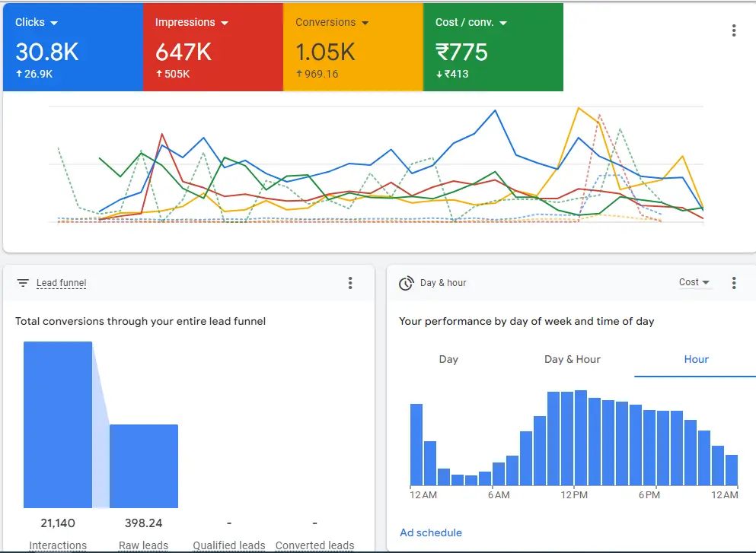Open the top-right overflow menu
The image size is (756, 553).
(733, 30)
